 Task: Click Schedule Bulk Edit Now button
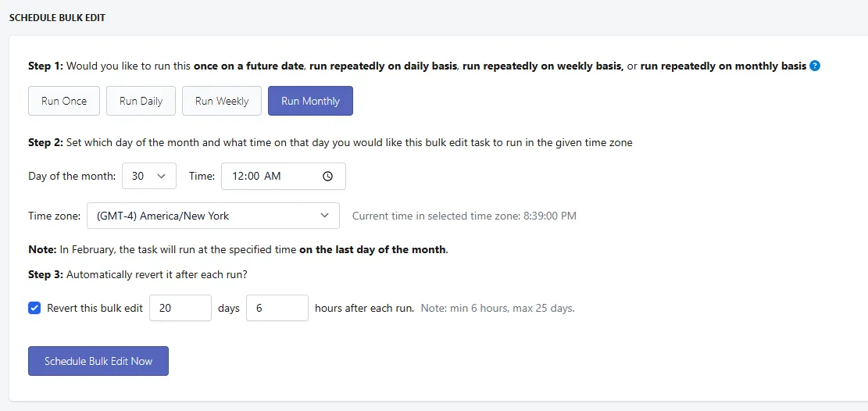(98, 361)
